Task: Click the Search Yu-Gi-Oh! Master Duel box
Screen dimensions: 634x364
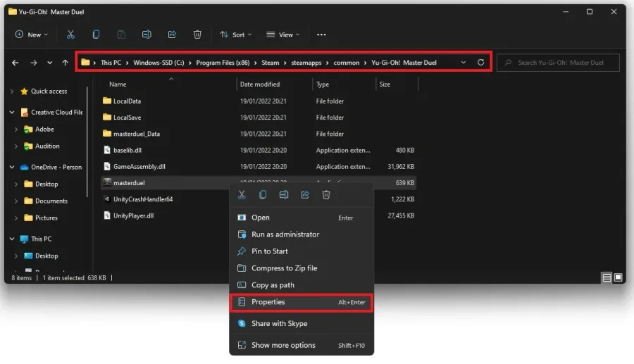Action: (x=558, y=63)
